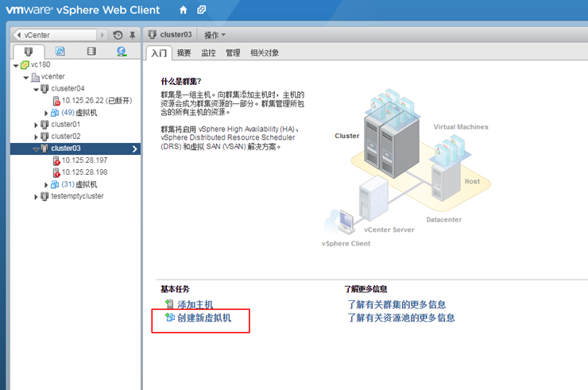Screen dimensions: 588x390
Task: Select the Networking view icon
Action: pos(121,51)
